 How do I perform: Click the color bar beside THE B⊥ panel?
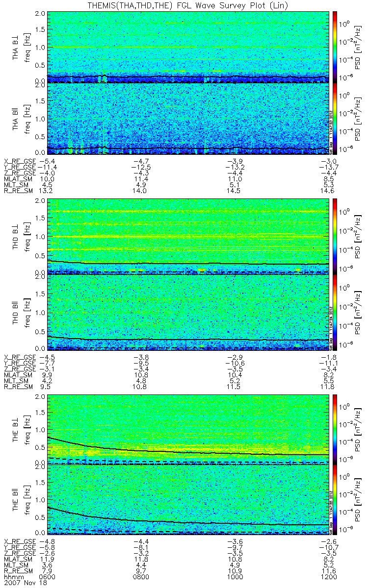point(335,430)
